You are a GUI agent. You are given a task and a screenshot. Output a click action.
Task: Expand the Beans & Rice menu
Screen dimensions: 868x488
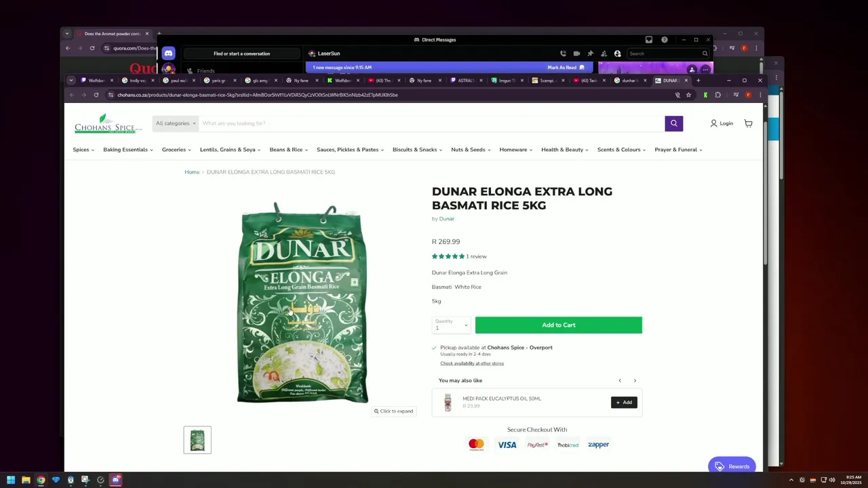[289, 150]
